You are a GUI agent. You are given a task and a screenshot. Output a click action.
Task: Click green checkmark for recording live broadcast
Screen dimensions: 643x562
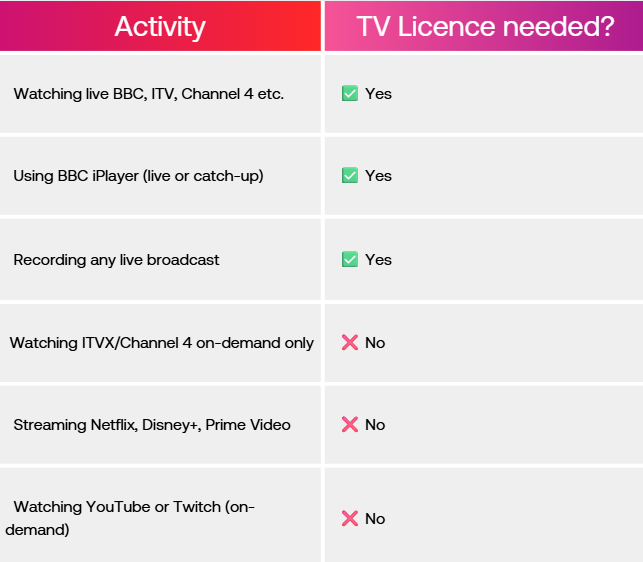pyautogui.click(x=350, y=260)
